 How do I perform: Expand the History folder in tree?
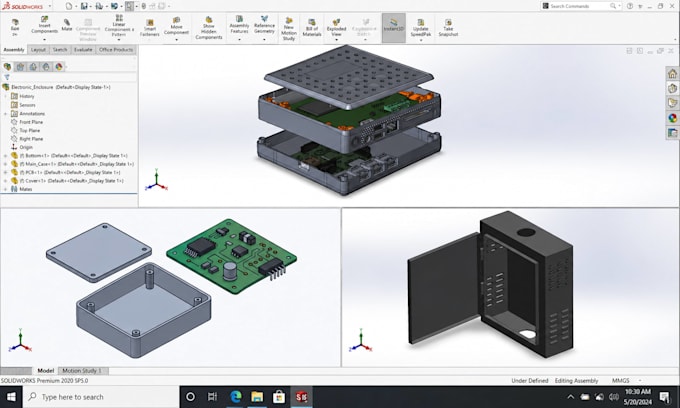pyautogui.click(x=6, y=96)
